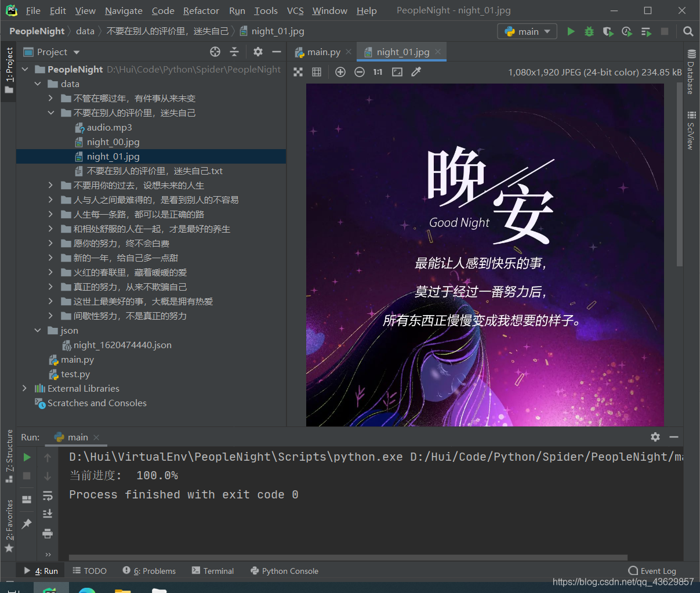Image resolution: width=700 pixels, height=593 pixels.
Task: Start debugging with the bug icon
Action: pos(589,31)
